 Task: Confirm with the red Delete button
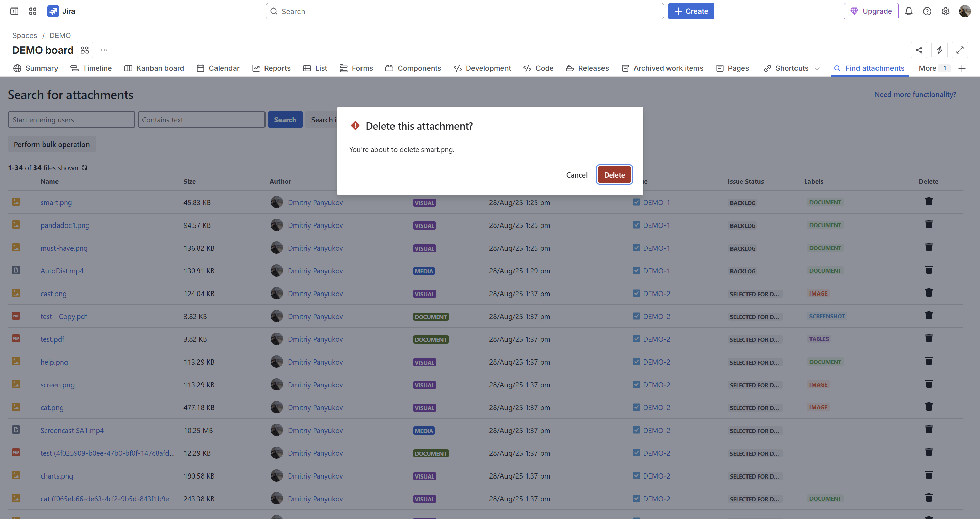pyautogui.click(x=614, y=175)
